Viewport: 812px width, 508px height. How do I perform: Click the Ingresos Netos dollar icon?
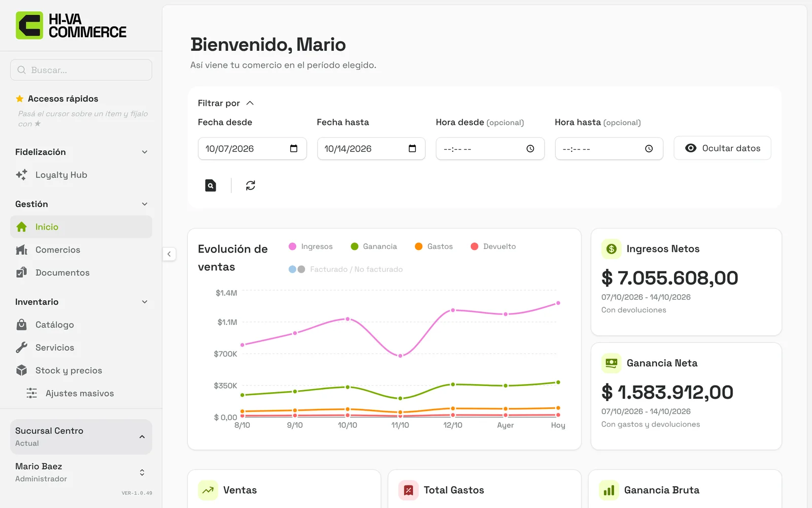coord(612,249)
